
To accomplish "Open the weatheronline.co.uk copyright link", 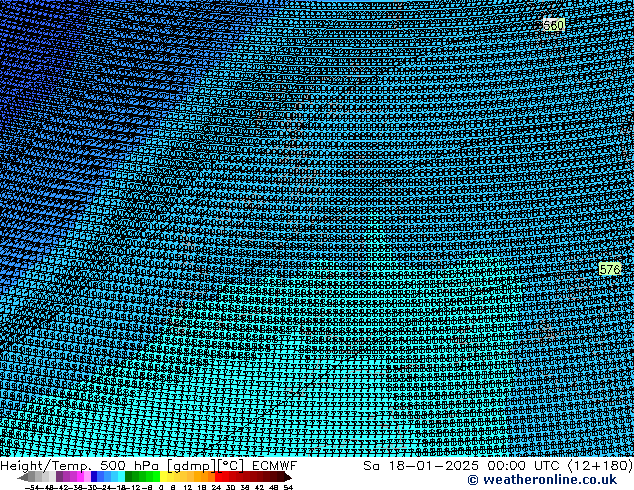I will [542, 480].
